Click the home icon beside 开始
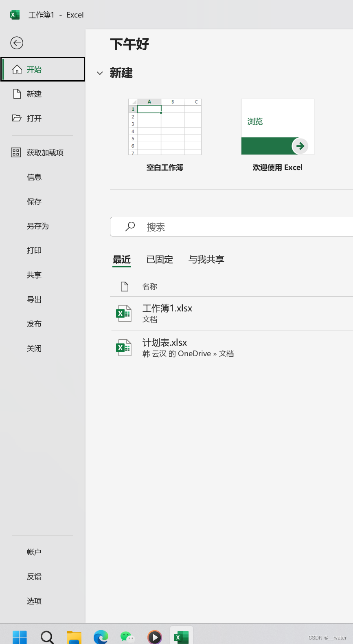This screenshot has width=353, height=644. 17,69
